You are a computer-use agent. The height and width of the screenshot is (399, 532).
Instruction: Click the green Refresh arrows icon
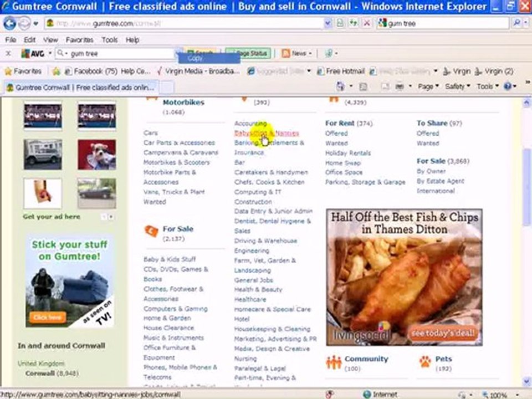point(354,23)
